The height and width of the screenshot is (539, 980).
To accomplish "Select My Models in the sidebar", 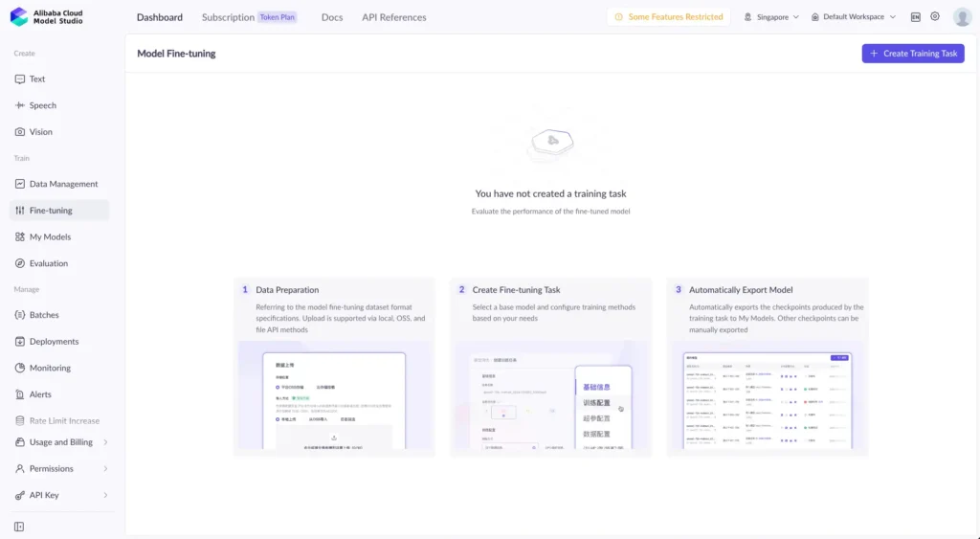I will point(59,237).
